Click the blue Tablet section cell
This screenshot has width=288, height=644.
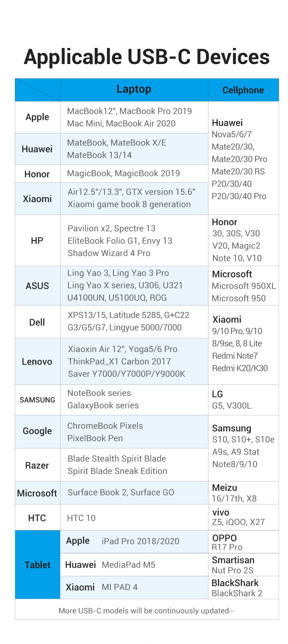(37, 565)
